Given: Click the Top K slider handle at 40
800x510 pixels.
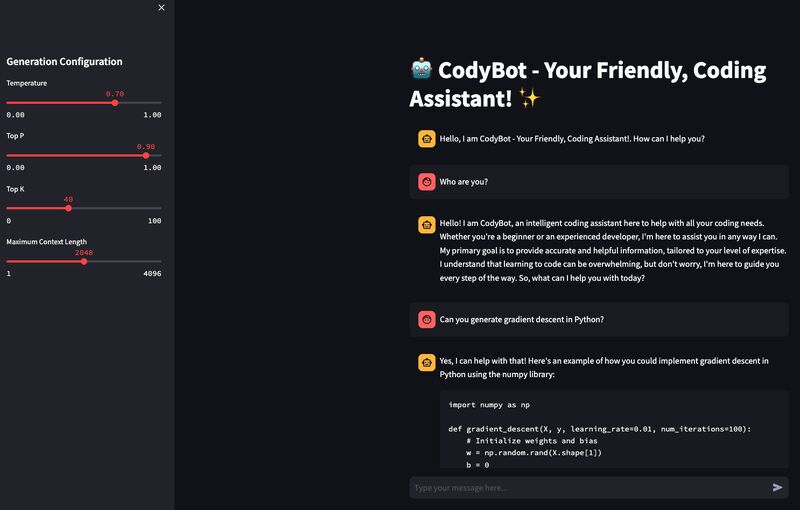Looking at the screenshot, I should [68, 208].
